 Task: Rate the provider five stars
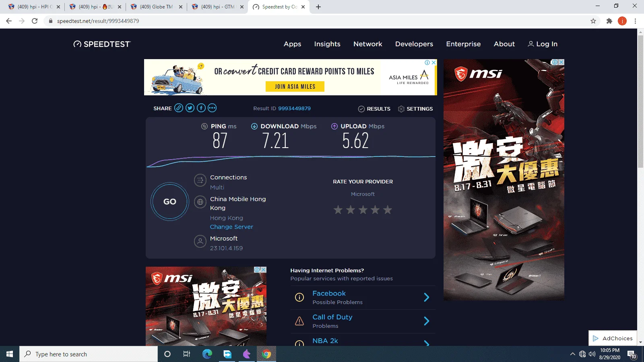(388, 210)
